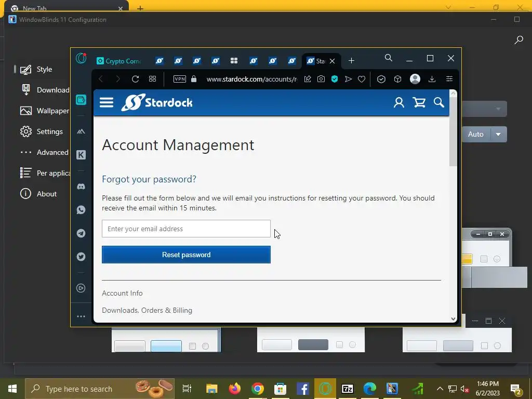Viewport: 532px width, 399px height.
Task: Close the active Stardock tab
Action: point(332,61)
